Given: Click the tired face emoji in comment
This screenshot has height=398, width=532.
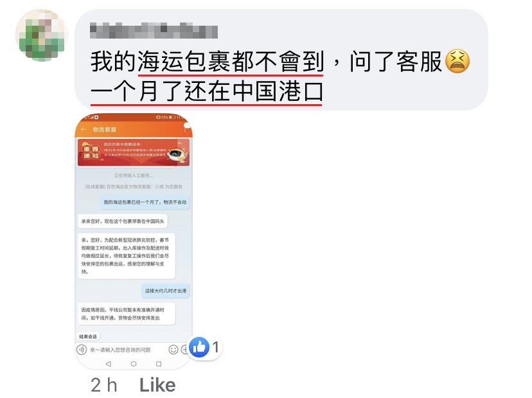Looking at the screenshot, I should [x=457, y=61].
